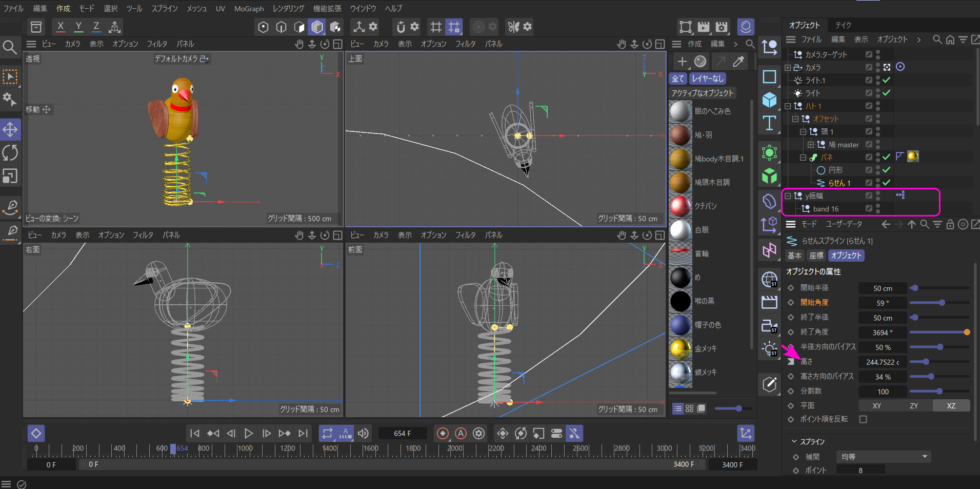980x489 pixels.
Task: Click the 終了角度 slider handle
Action: coord(967,332)
